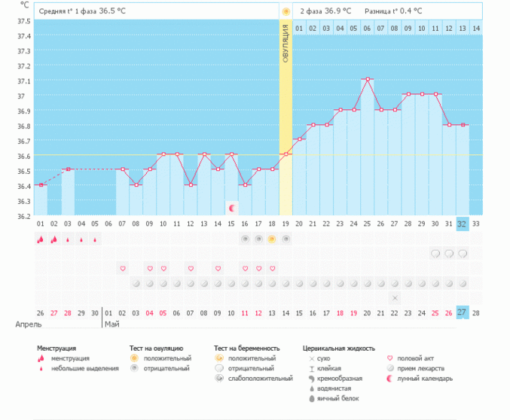This screenshot has height=420, width=510.
Task: Click the ovulation sun icon in the header
Action: click(x=286, y=11)
